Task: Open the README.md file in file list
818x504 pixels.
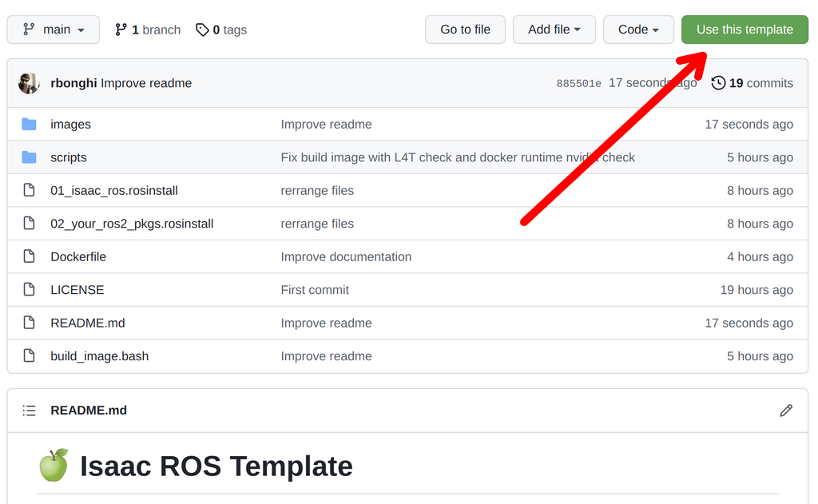Action: (x=88, y=323)
